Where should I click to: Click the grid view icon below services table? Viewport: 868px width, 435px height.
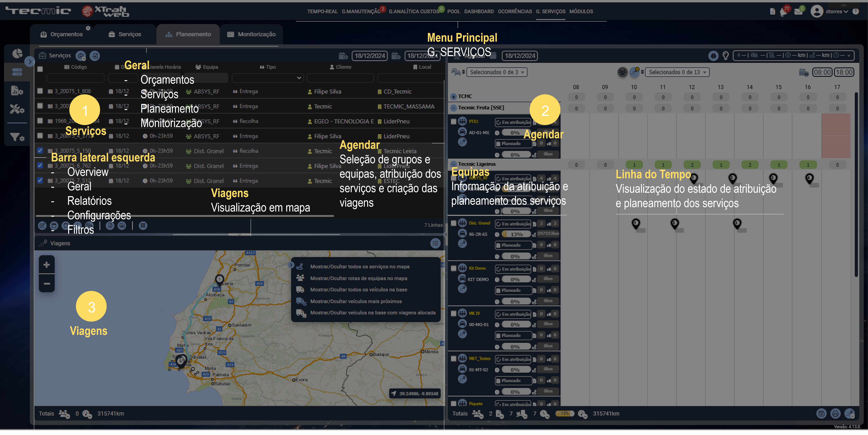[143, 226]
